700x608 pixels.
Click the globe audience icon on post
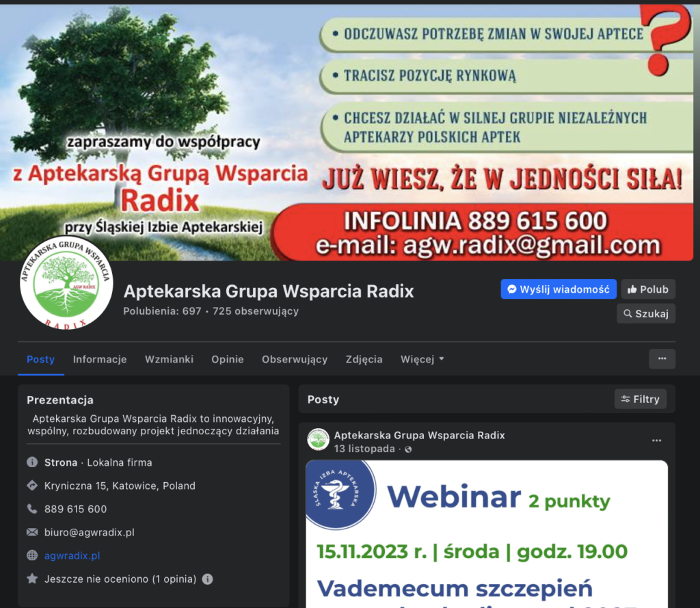(x=408, y=449)
